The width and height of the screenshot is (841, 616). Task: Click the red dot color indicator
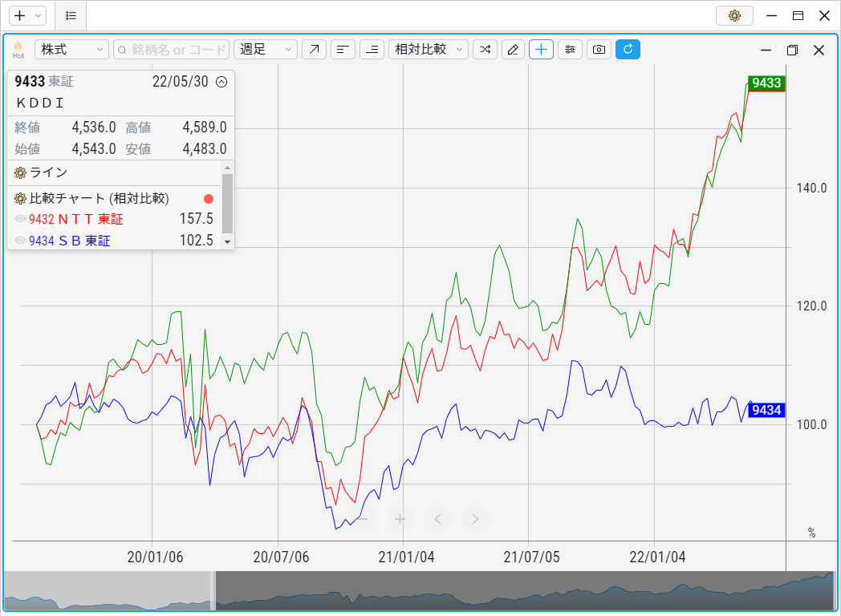point(209,199)
